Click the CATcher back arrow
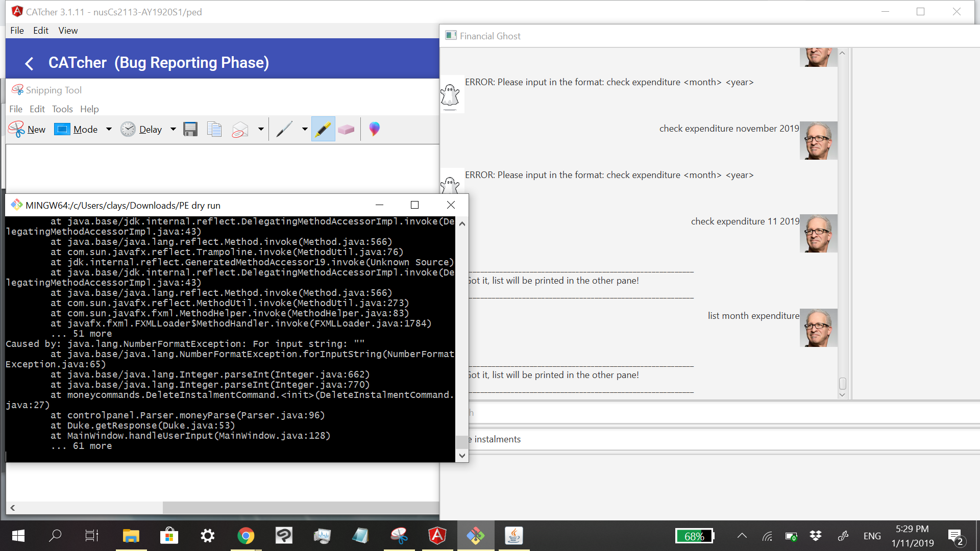 click(x=29, y=63)
